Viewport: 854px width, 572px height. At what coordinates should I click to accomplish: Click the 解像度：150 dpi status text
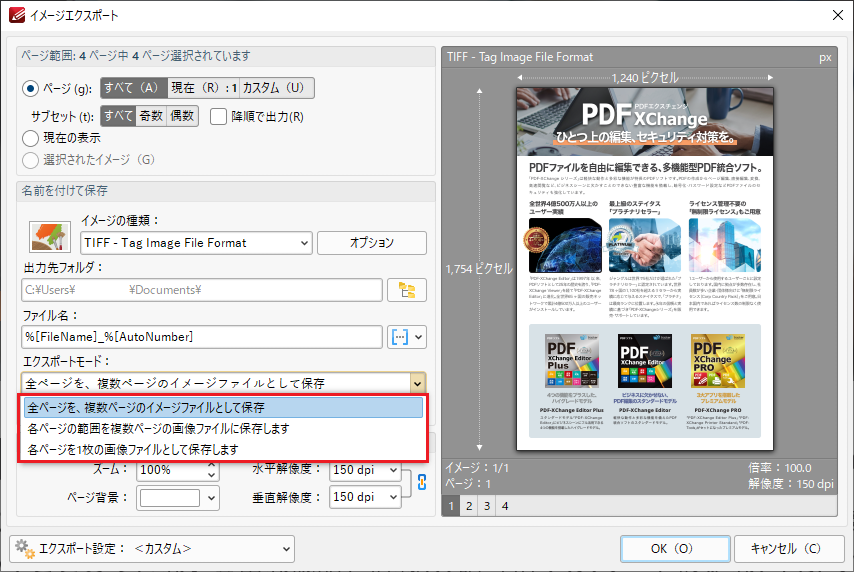(x=790, y=484)
